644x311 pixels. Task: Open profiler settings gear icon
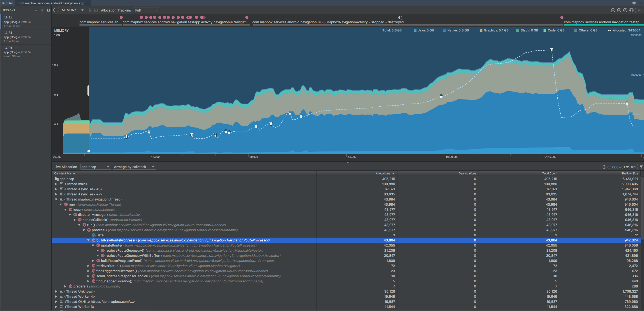tap(634, 3)
